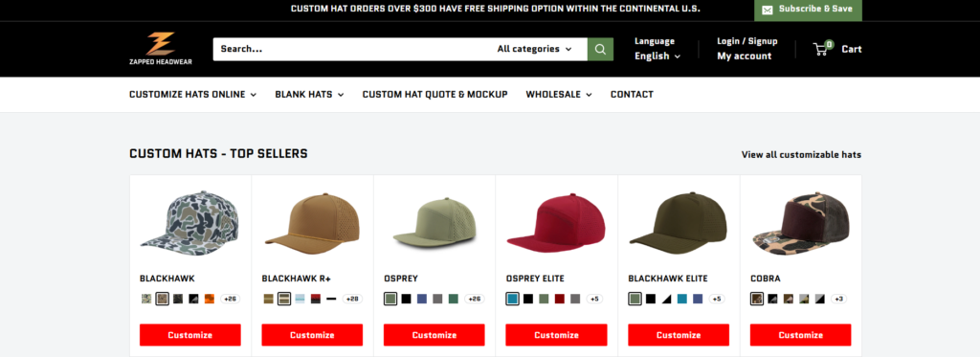Customize the Osprey Elite hat

[x=556, y=335]
